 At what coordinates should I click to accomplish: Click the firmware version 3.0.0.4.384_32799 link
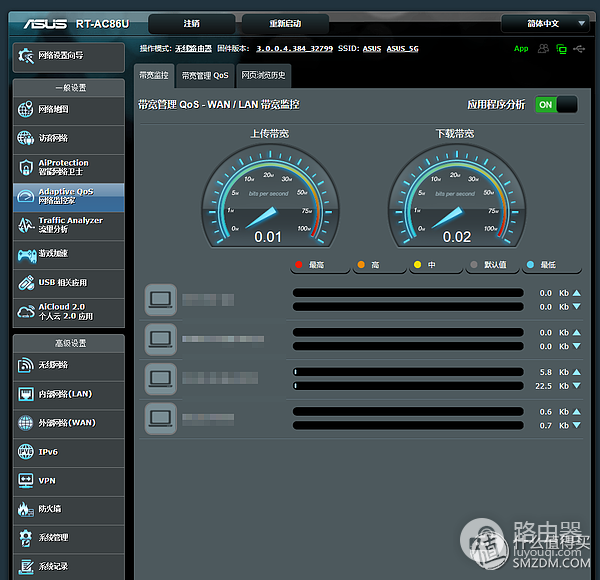(x=292, y=48)
